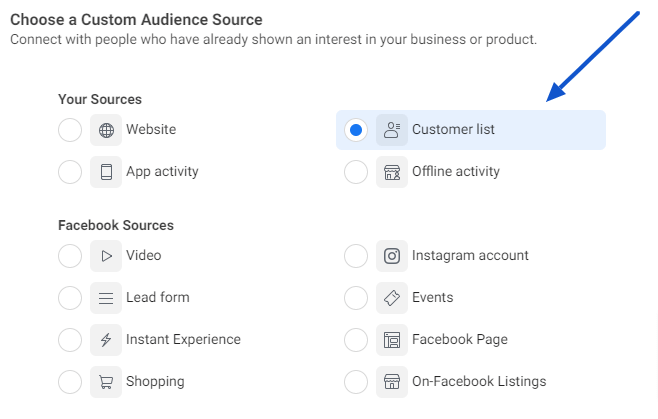Click the On-Facebook Listings storefront icon
Screen dimensions: 658x419
[x=392, y=382]
